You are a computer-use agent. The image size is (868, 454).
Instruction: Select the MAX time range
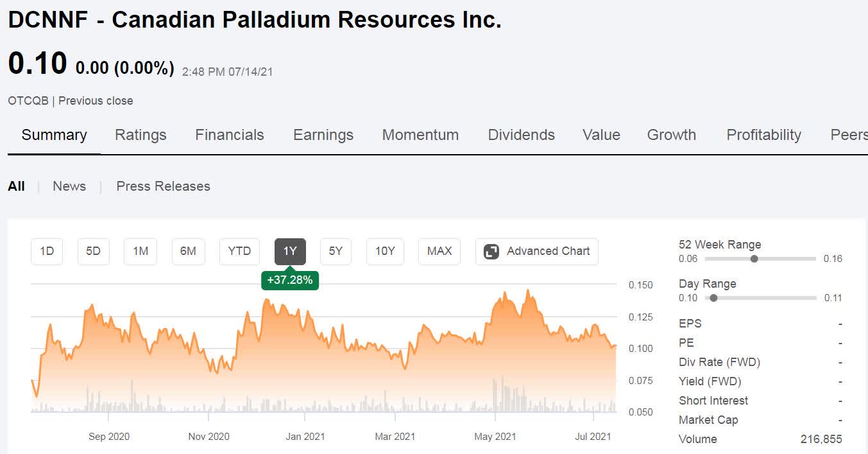click(x=439, y=251)
